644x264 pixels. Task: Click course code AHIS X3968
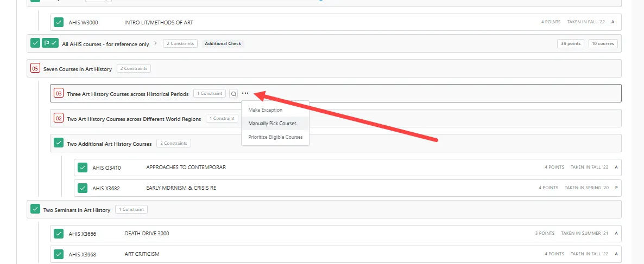[83, 254]
